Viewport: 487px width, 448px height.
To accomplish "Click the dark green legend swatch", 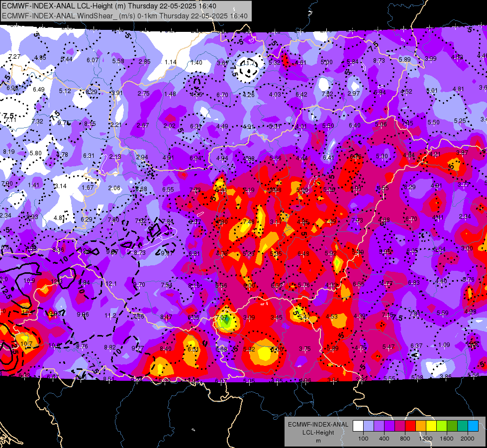I will pyautogui.click(x=452, y=426).
